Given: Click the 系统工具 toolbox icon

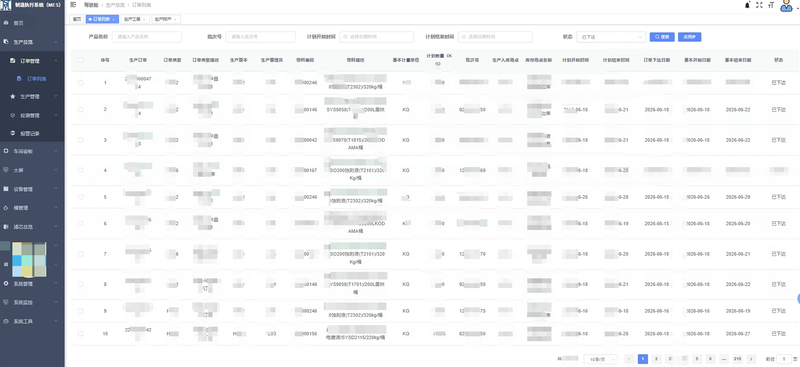Looking at the screenshot, I should (6, 321).
